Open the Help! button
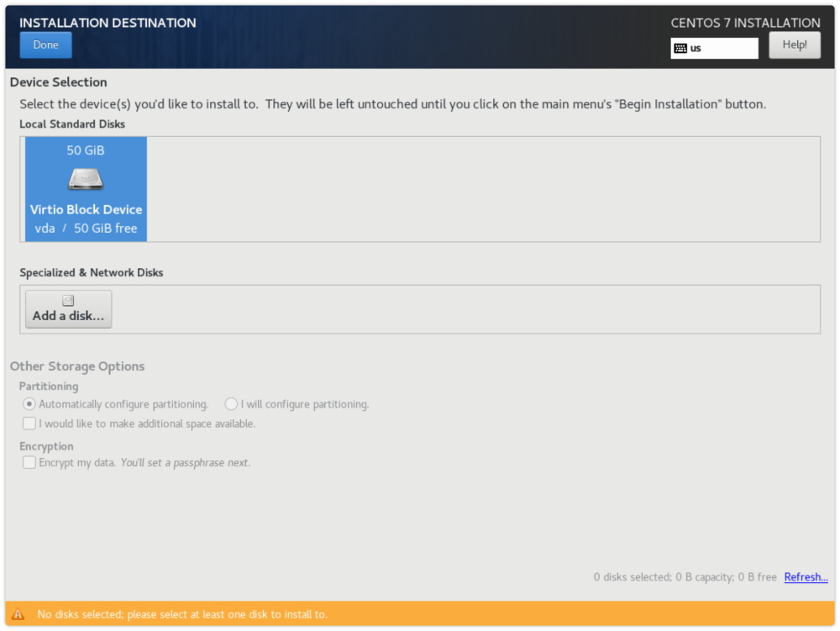Viewport: 840px width, 631px height. coord(794,45)
